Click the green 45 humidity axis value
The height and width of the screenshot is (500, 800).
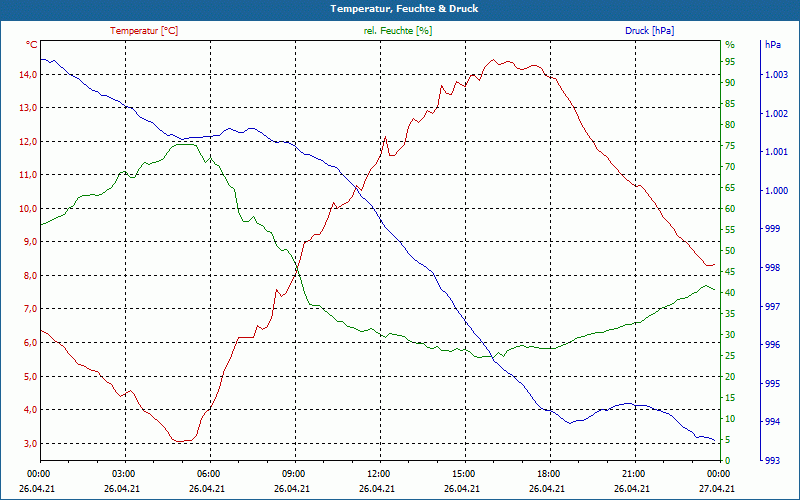tap(730, 272)
